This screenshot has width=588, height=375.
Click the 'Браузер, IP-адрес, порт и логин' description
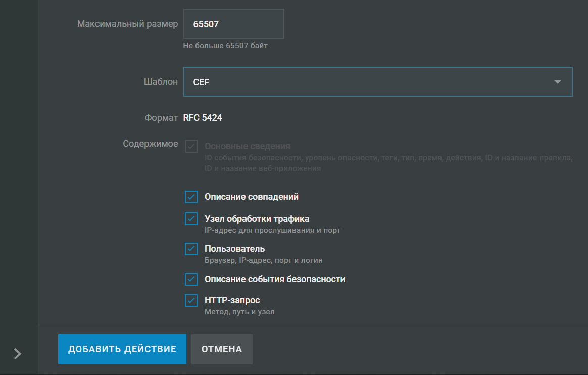coord(263,260)
